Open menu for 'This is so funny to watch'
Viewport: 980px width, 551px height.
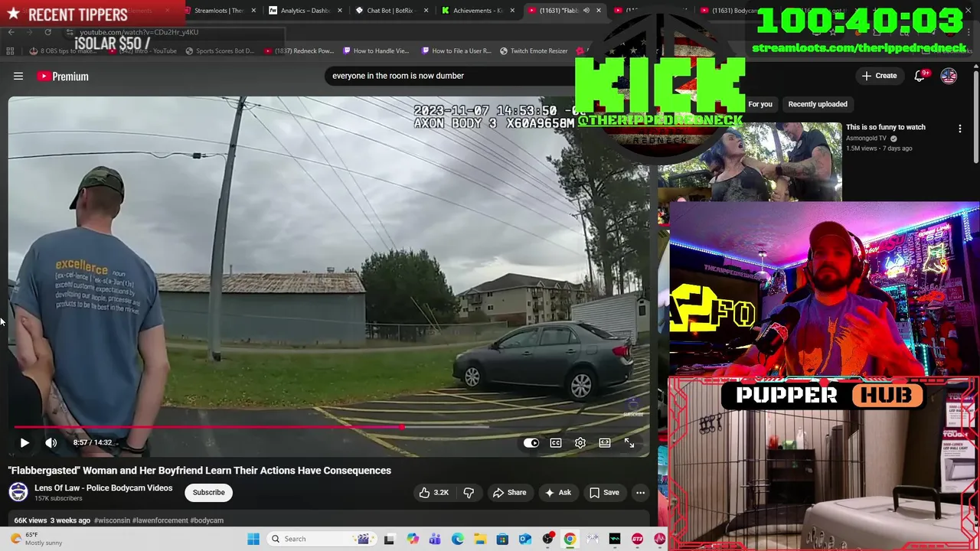pyautogui.click(x=959, y=129)
